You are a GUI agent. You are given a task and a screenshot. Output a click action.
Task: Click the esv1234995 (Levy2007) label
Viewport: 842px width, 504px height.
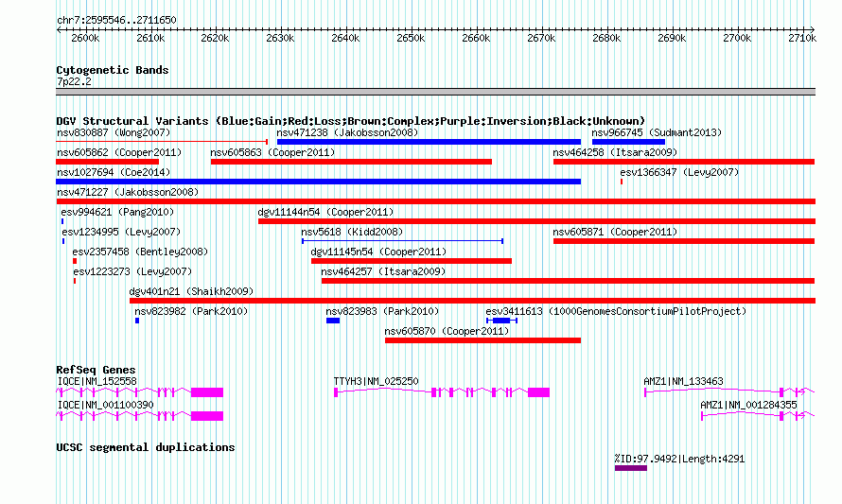click(x=121, y=232)
